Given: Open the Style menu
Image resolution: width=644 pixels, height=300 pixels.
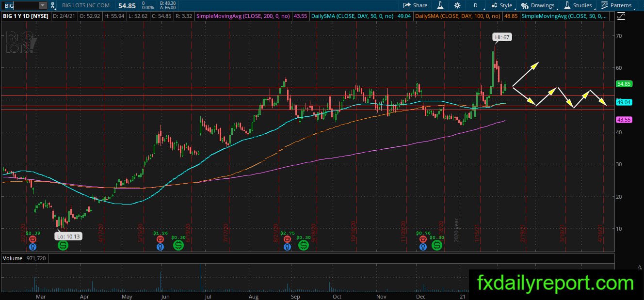Looking at the screenshot, I should pyautogui.click(x=501, y=5).
